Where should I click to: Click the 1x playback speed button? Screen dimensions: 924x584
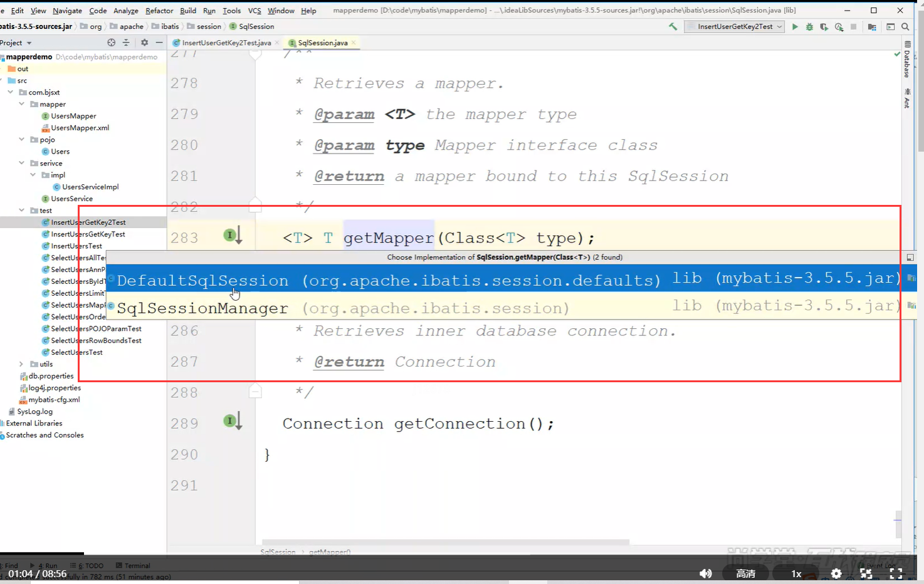click(796, 573)
